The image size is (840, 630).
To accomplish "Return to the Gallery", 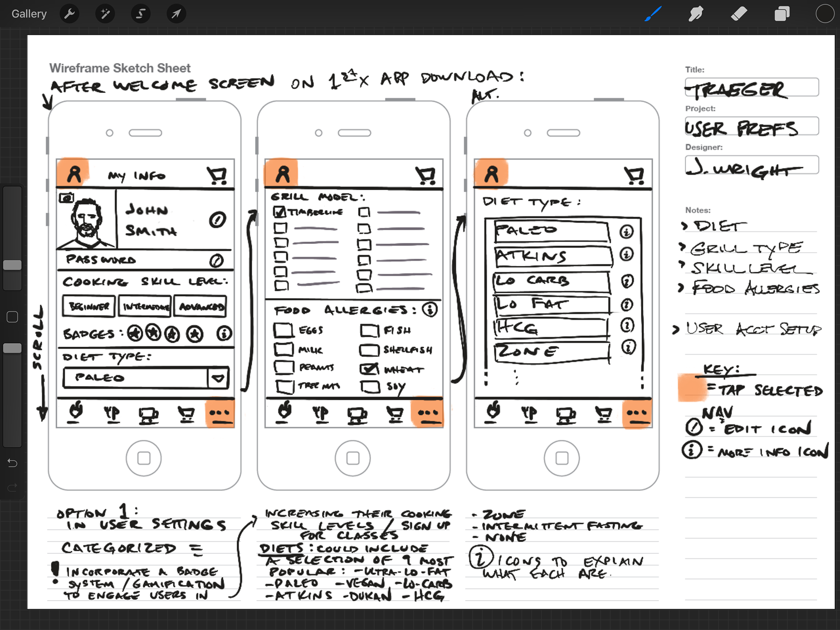I will [29, 14].
